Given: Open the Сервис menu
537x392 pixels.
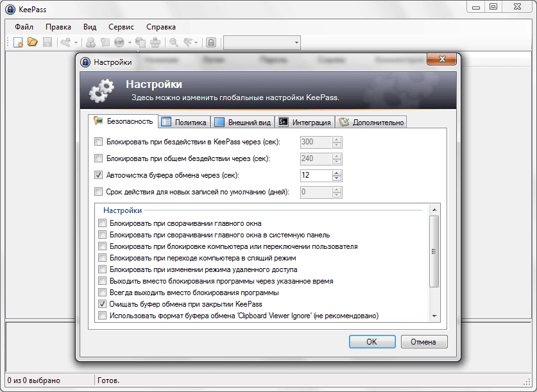Looking at the screenshot, I should click(x=121, y=27).
